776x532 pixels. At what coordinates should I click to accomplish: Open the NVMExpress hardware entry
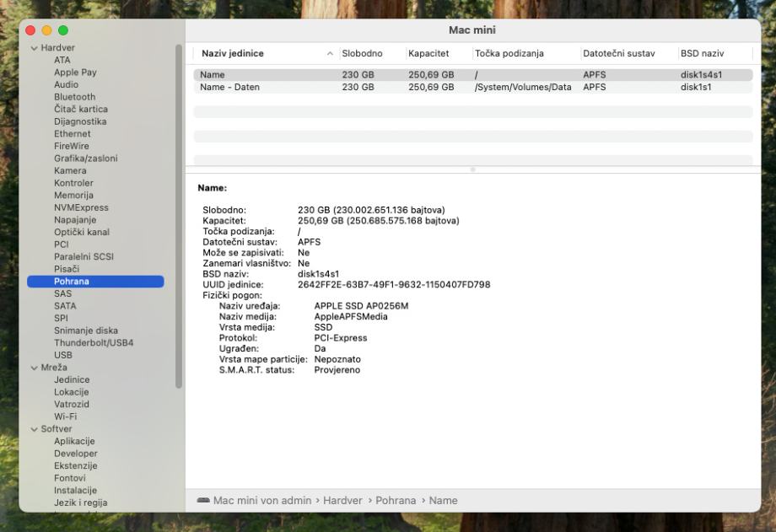click(x=81, y=207)
